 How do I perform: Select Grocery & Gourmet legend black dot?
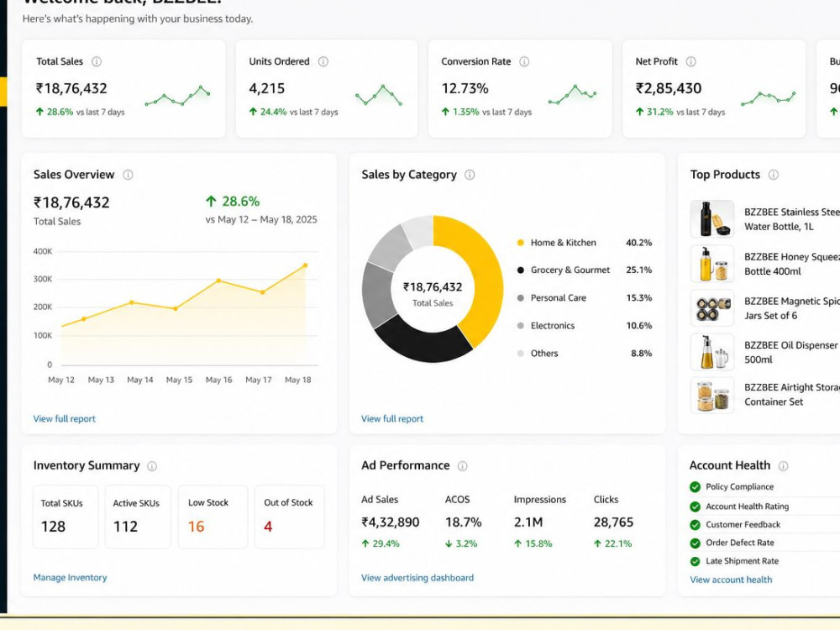click(x=520, y=270)
